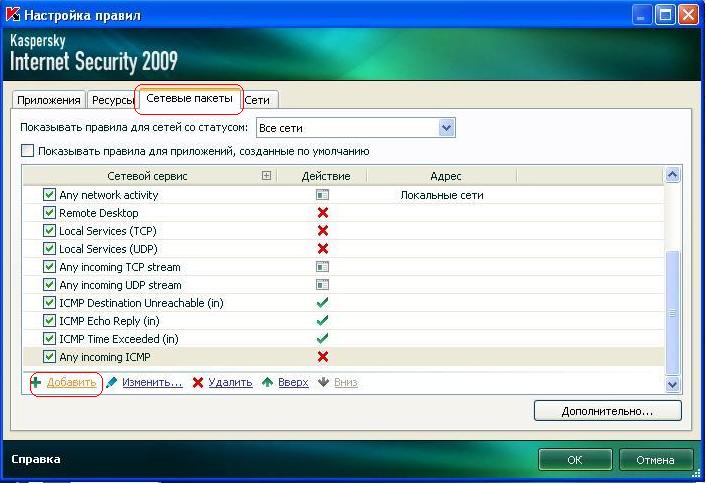The image size is (706, 484).
Task: Open the network status dropdown Все сети
Action: coord(356,128)
